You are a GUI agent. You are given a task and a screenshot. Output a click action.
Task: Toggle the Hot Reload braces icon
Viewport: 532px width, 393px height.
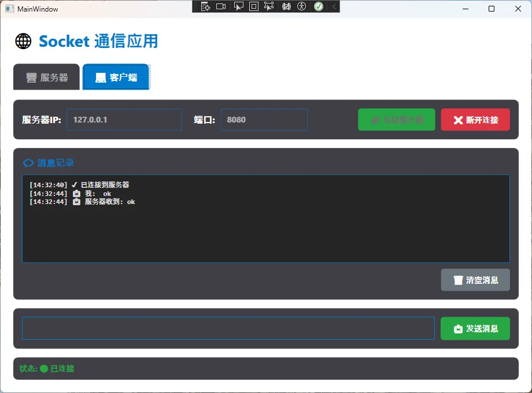tap(286, 6)
